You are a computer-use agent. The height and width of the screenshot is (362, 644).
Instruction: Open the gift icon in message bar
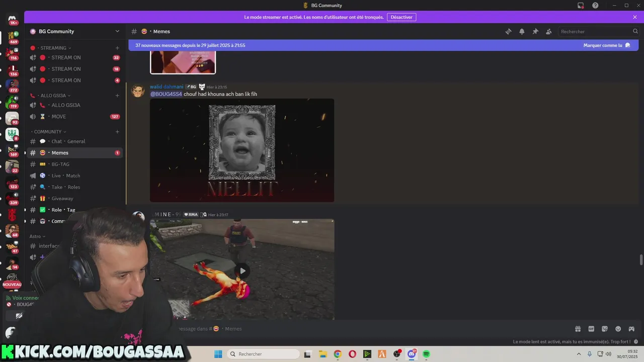pos(578,329)
